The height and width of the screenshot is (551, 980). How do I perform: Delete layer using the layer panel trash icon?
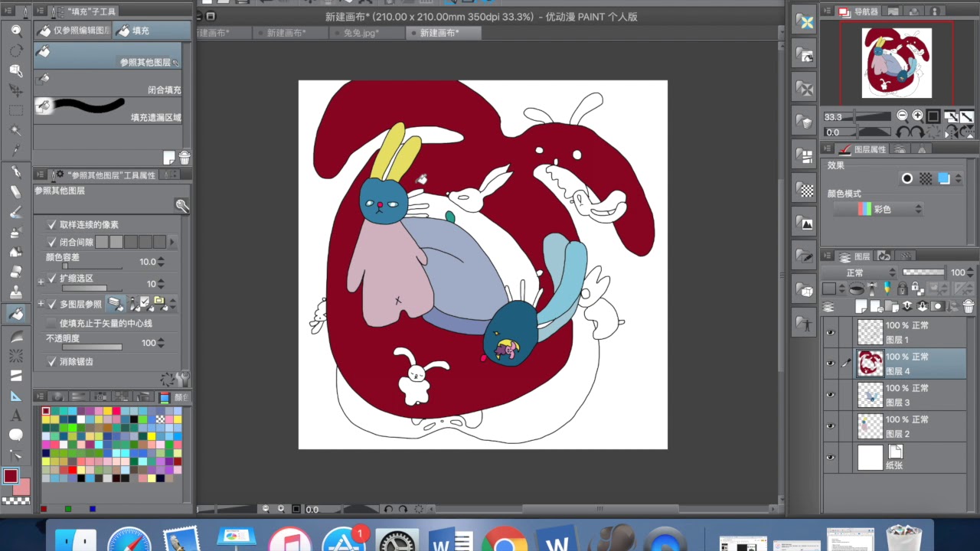pos(968,306)
